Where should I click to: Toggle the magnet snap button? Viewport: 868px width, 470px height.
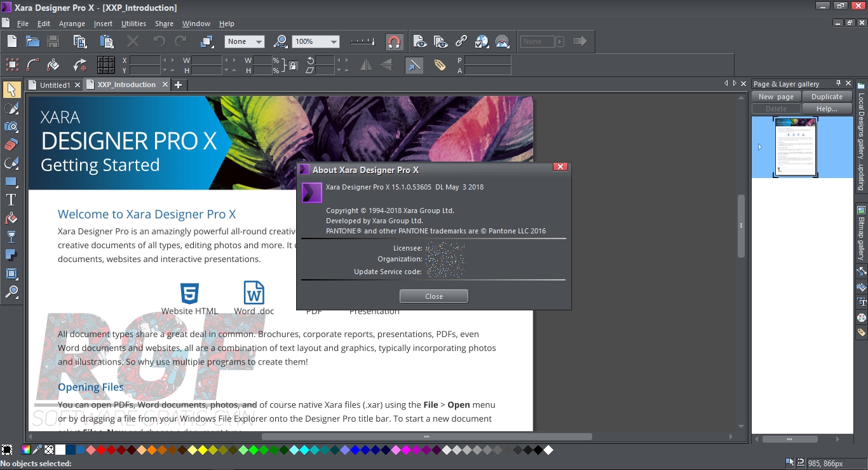click(x=394, y=41)
